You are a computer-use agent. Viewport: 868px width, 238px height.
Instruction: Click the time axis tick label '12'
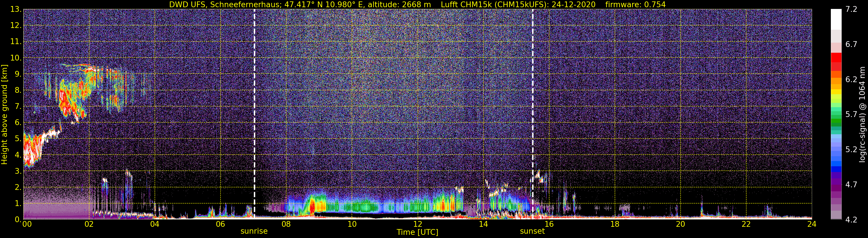click(x=417, y=224)
